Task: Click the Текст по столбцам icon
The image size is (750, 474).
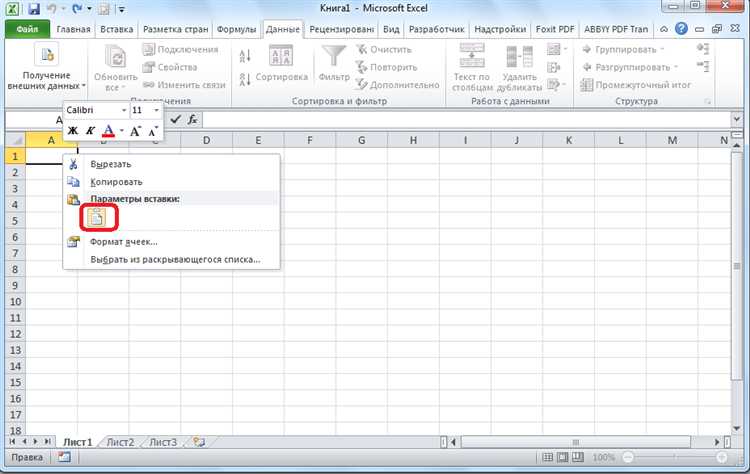Action: click(x=472, y=56)
